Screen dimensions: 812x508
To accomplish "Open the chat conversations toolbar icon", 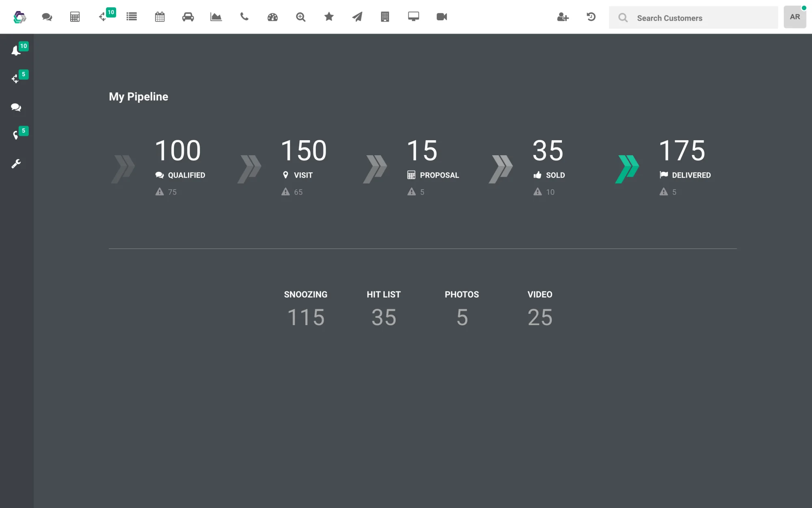I will pos(47,17).
